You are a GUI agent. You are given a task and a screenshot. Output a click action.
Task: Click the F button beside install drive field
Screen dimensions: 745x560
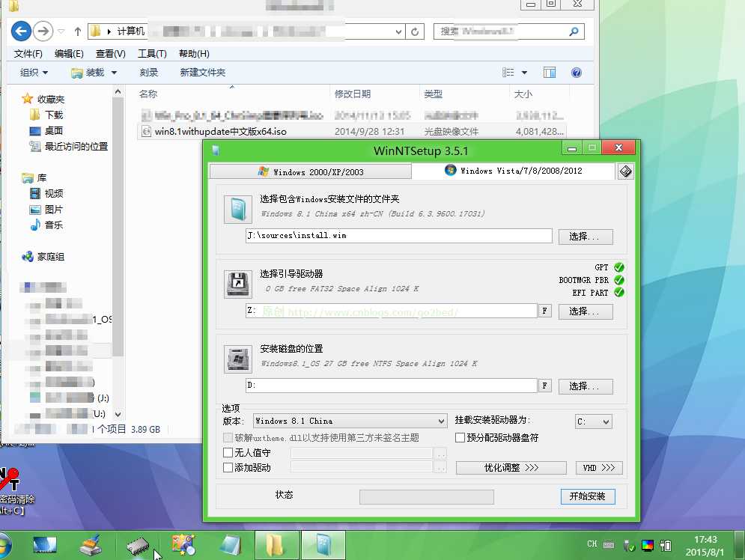click(x=545, y=386)
